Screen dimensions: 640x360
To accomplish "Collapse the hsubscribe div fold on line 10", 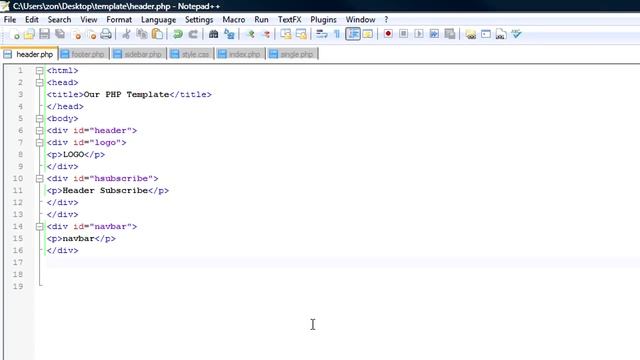I will (x=40, y=179).
